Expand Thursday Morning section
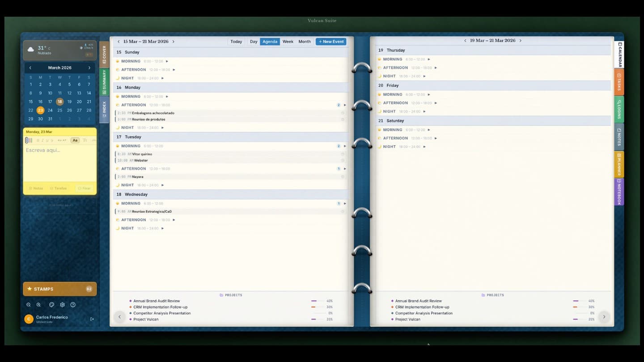This screenshot has width=644, height=362. tap(429, 59)
